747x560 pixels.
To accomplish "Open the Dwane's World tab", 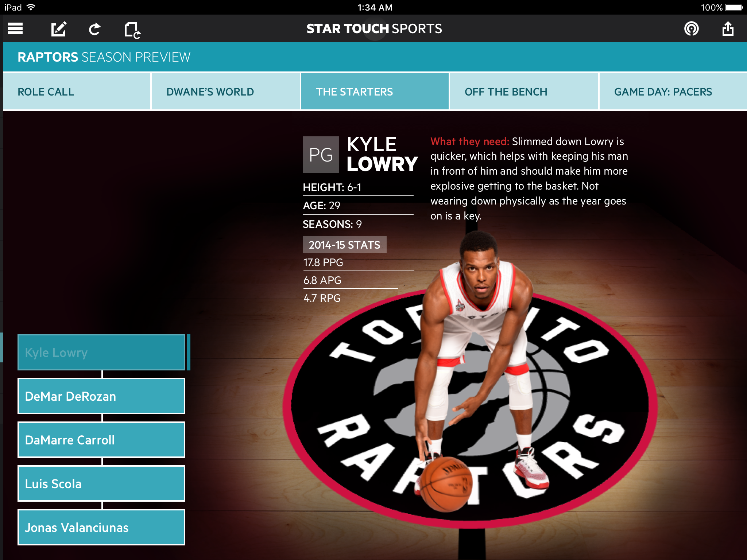I will (x=225, y=92).
